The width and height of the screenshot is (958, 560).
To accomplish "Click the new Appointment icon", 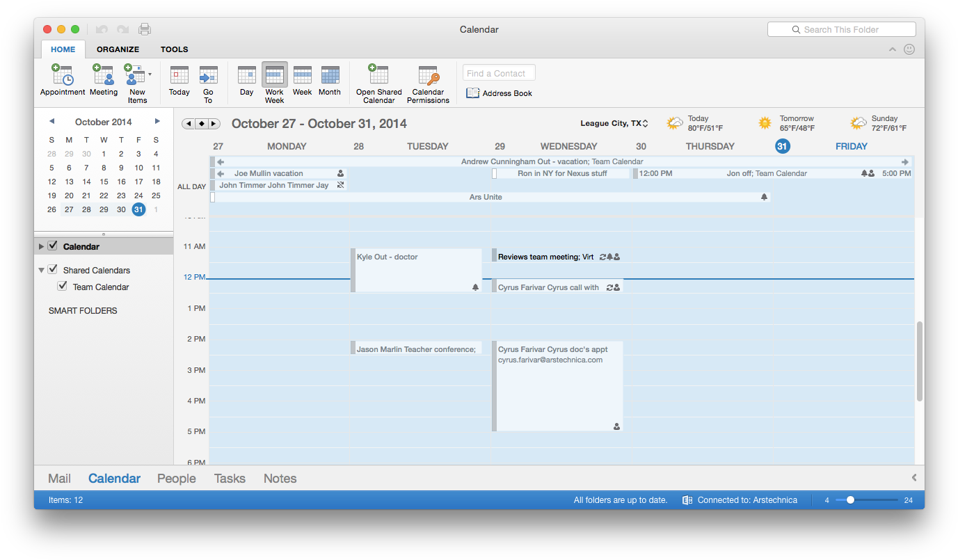I will (x=62, y=75).
